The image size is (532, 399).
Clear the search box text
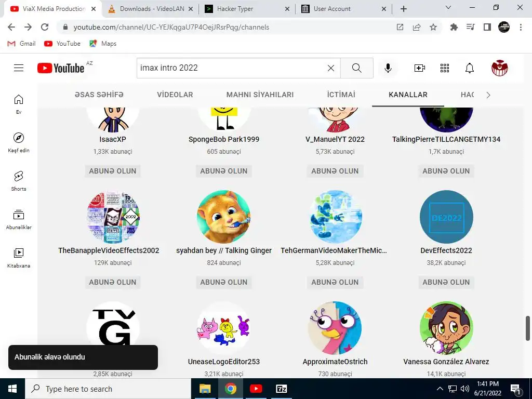click(331, 68)
